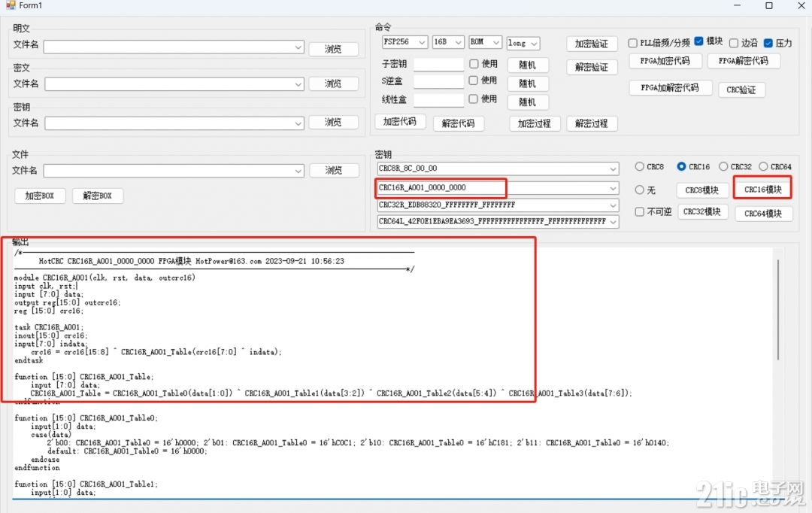Click the 解密过程 button
This screenshot has height=513, width=812.
pos(592,123)
